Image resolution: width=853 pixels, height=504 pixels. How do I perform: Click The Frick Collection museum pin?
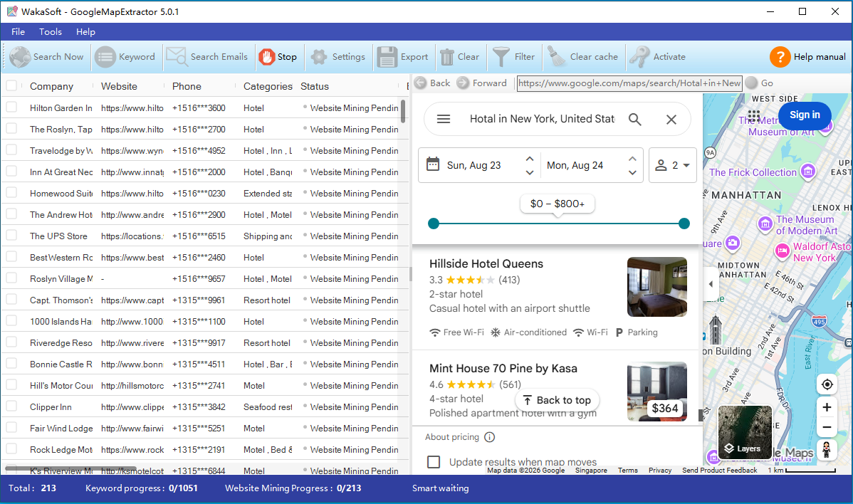pos(808,172)
